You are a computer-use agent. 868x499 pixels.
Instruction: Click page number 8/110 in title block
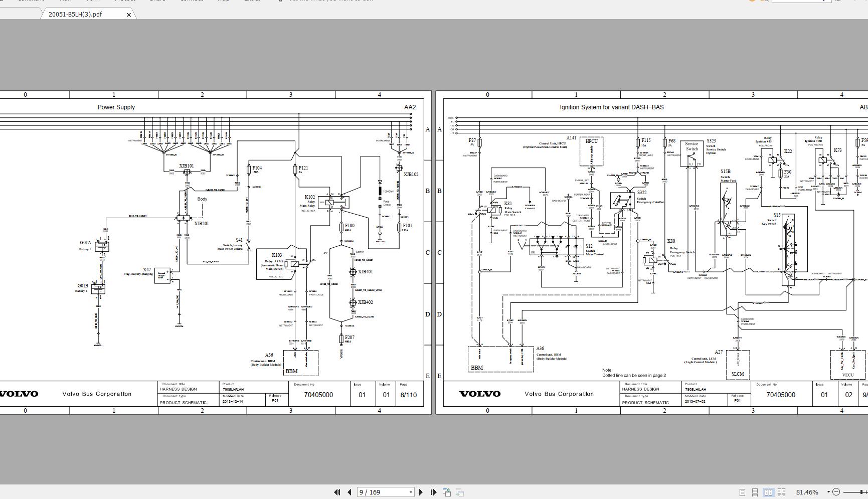coord(408,395)
